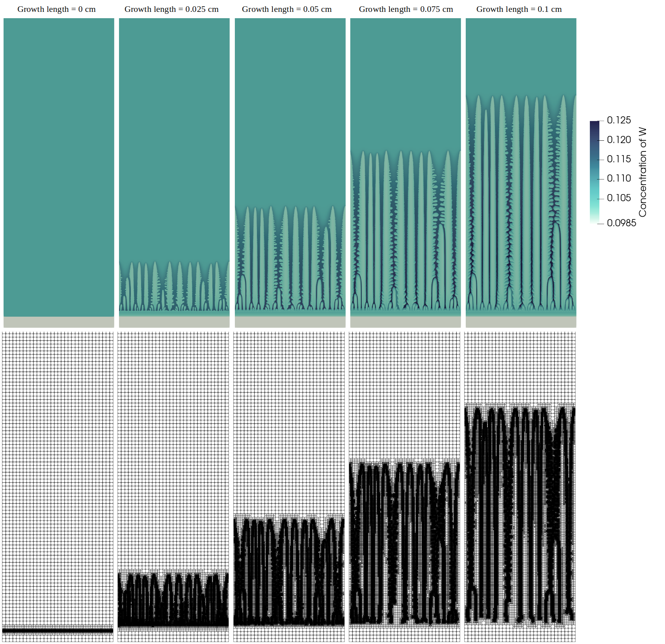Click the 'Growth length = 0.1 cm' title
Image resolution: width=665 pixels, height=644 pixels.
point(519,9)
